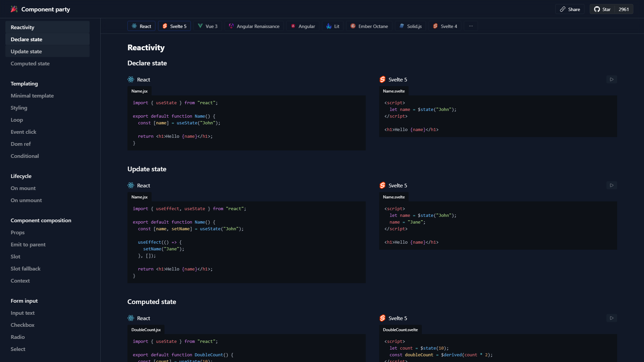This screenshot has width=644, height=362.
Task: Go to Computed state in sidebar
Action: tap(47, 63)
